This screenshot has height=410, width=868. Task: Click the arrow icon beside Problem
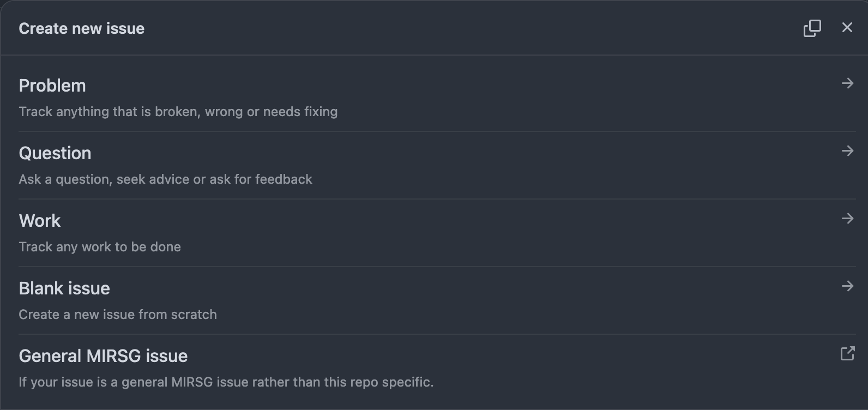click(x=847, y=83)
